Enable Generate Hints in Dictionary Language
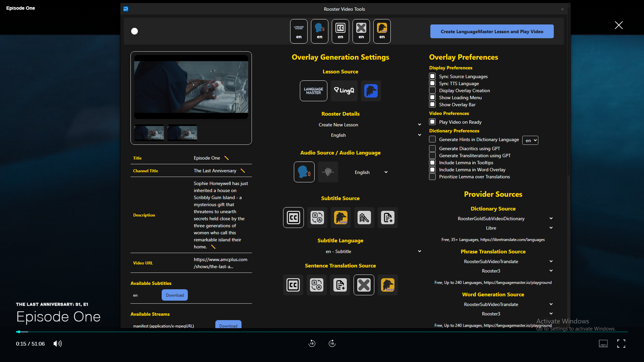The width and height of the screenshot is (644, 362). 432,139
